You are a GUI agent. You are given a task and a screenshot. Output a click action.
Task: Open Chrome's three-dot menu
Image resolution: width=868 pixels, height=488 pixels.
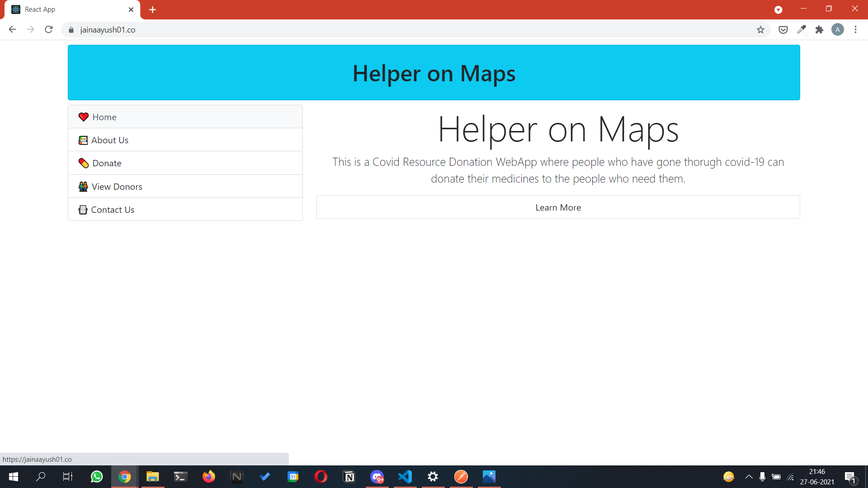(855, 30)
